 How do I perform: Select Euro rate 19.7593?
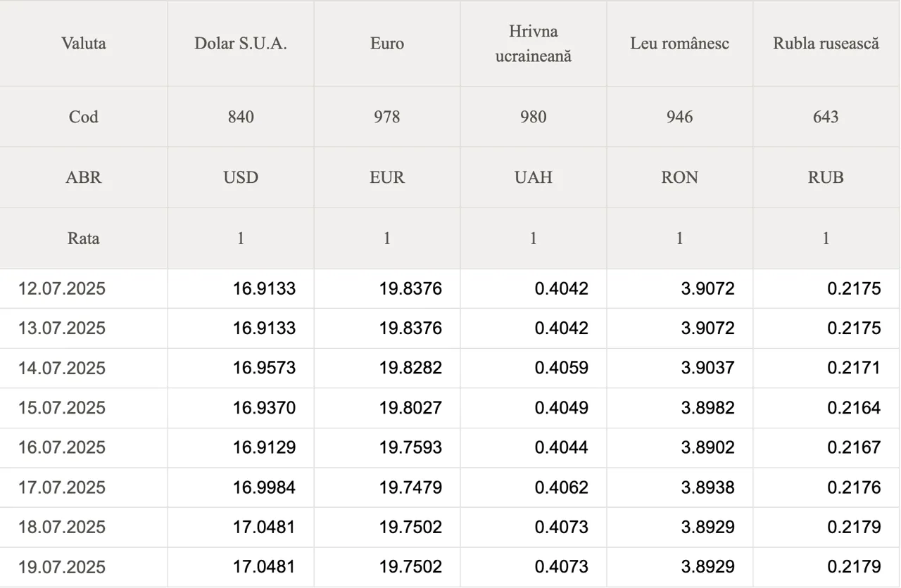point(410,447)
